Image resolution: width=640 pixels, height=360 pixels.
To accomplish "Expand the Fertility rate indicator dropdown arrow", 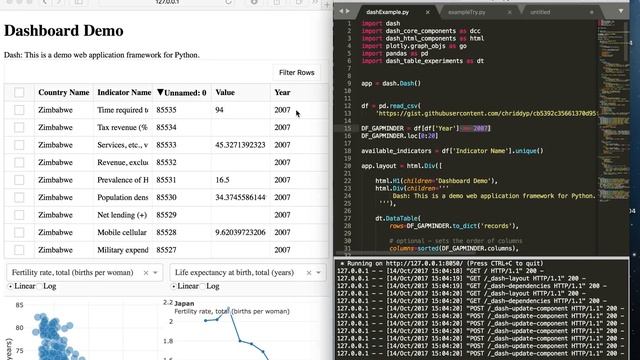I will coord(155,273).
